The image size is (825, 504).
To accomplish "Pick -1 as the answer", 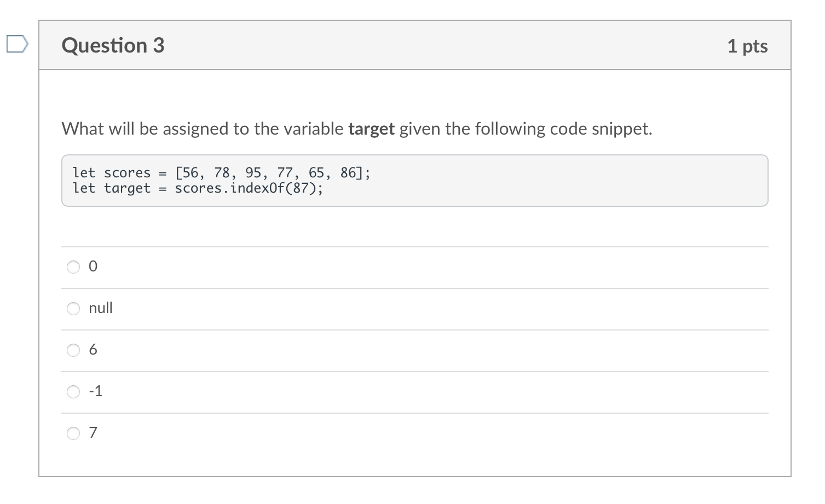I will pos(73,392).
